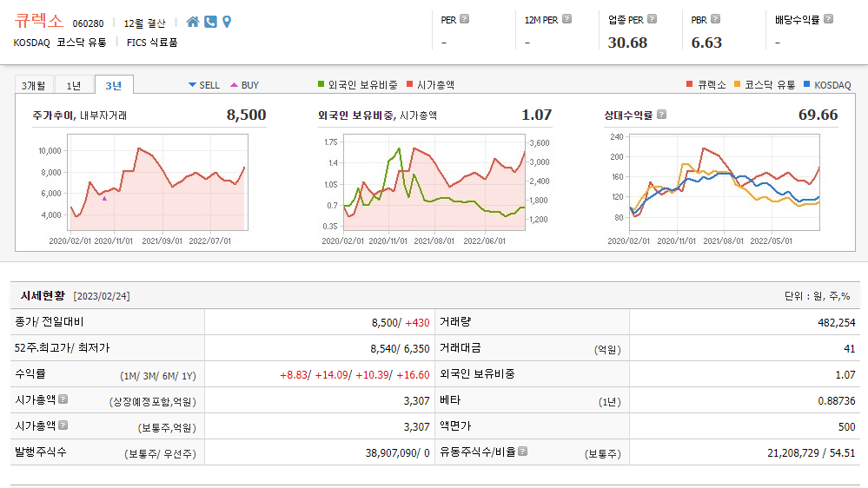Click the blue KOSDAQ legend swatch
Screen dimensions: 868x488
point(806,84)
